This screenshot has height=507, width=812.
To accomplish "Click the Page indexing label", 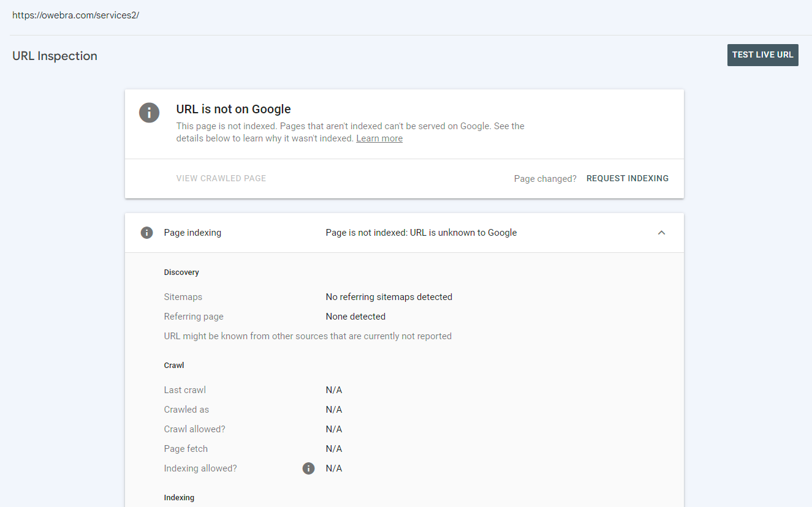I will [x=192, y=233].
